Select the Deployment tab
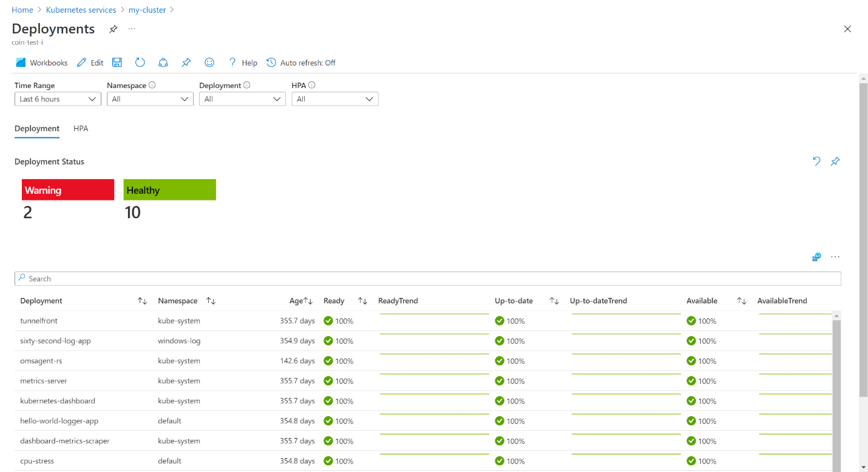Screen dimensions: 868x472 [37, 129]
